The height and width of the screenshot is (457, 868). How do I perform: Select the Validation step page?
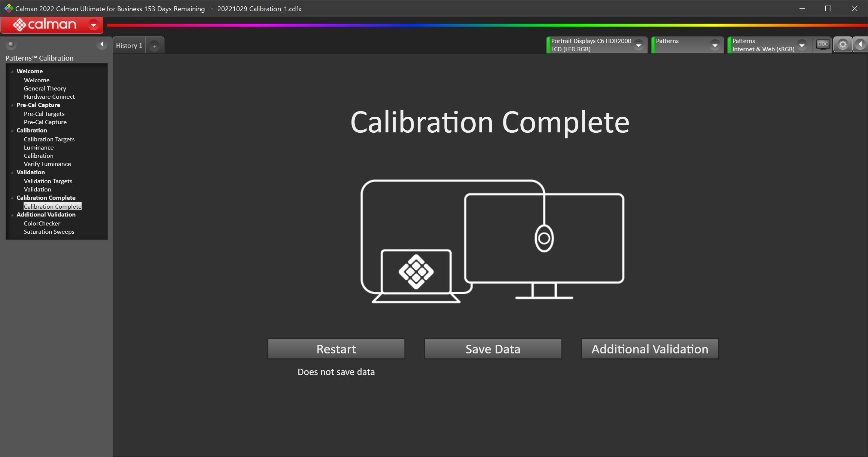point(37,189)
